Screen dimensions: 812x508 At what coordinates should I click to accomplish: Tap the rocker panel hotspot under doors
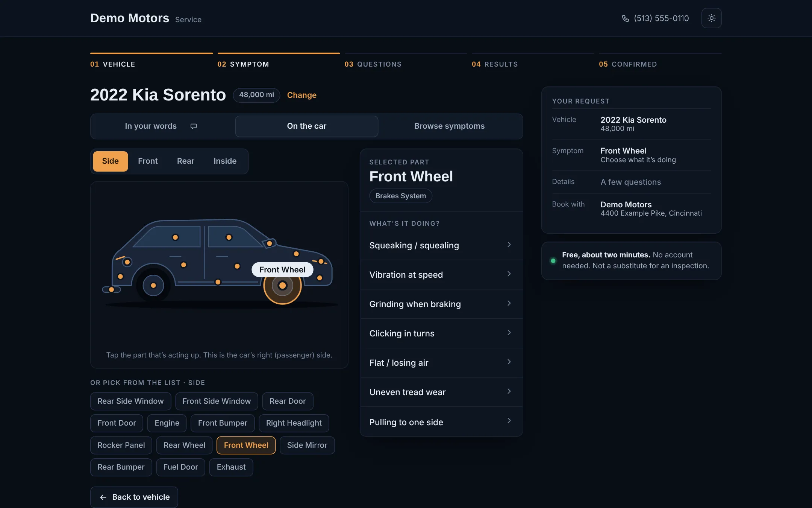(x=218, y=282)
